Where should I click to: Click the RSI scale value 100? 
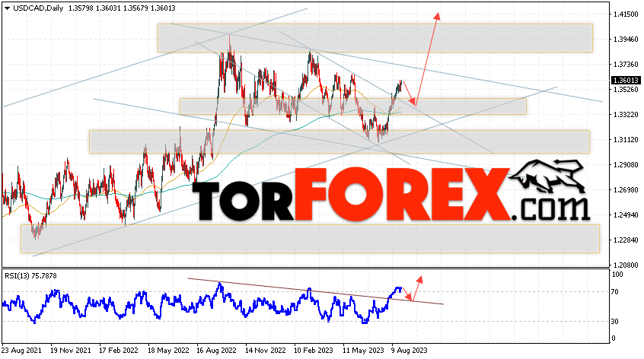(x=617, y=274)
